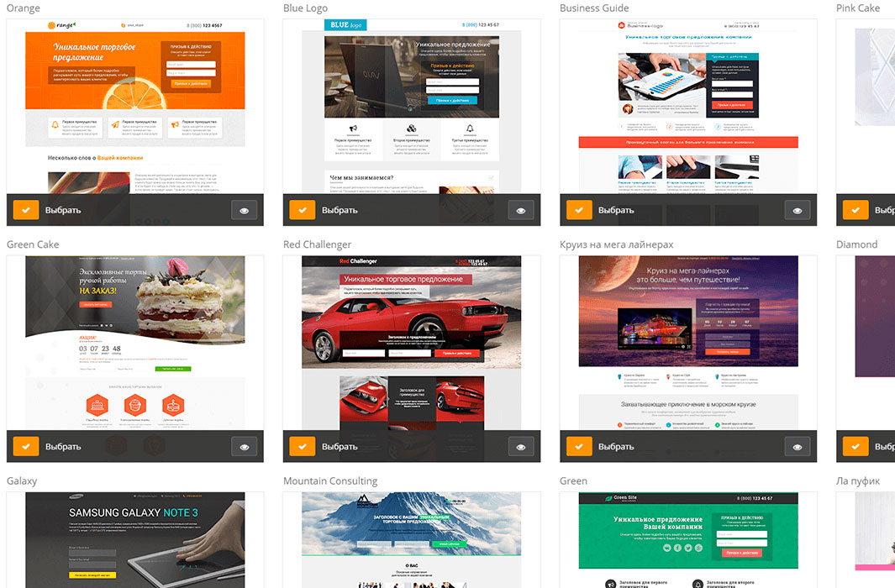This screenshot has height=588, width=895.
Task: Open the Business Guide template thumbnail
Action: click(688, 107)
